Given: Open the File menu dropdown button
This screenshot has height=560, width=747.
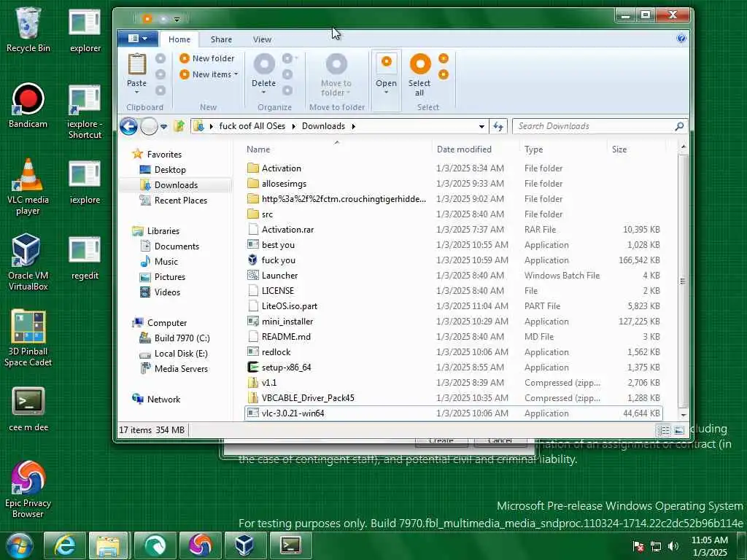Looking at the screenshot, I should [138, 39].
